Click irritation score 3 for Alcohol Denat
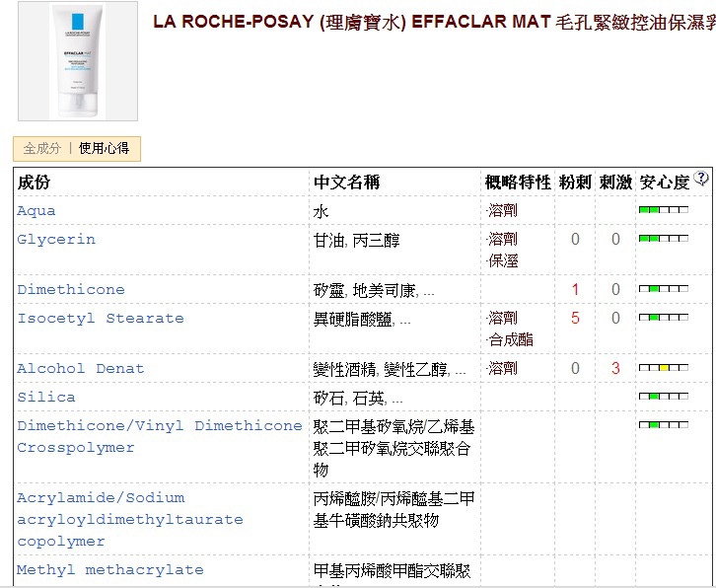 pyautogui.click(x=615, y=368)
